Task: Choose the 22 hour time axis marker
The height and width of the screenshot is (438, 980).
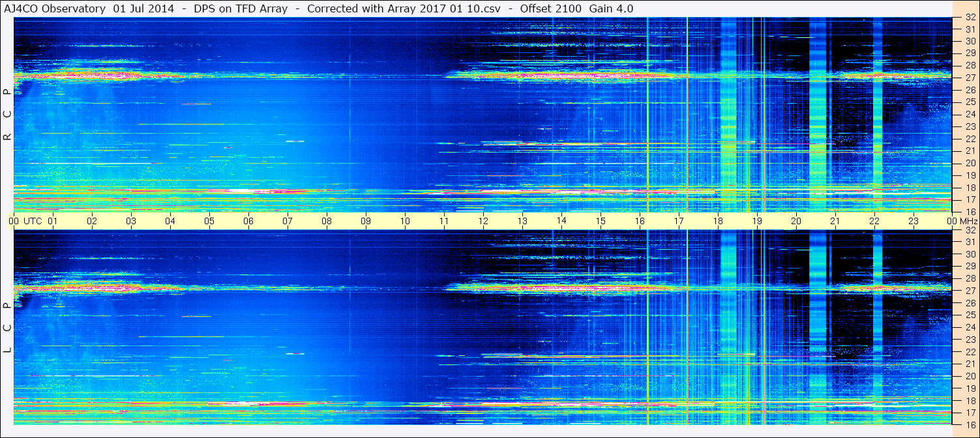Action: [874, 221]
